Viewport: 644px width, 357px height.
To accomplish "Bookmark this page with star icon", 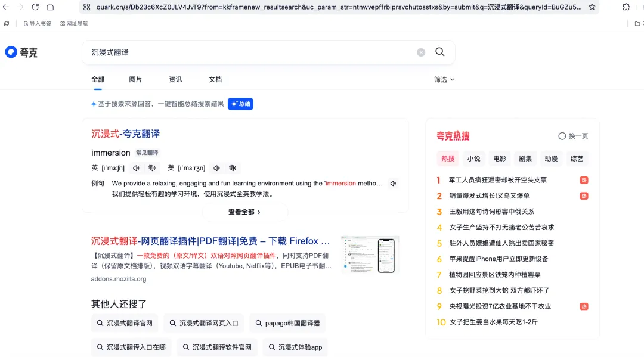I will point(592,7).
